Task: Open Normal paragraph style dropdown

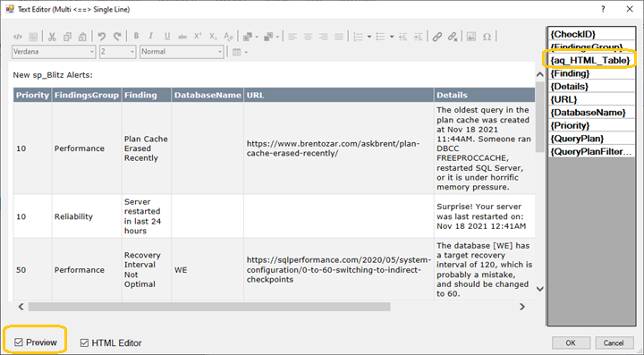Action: pos(182,52)
